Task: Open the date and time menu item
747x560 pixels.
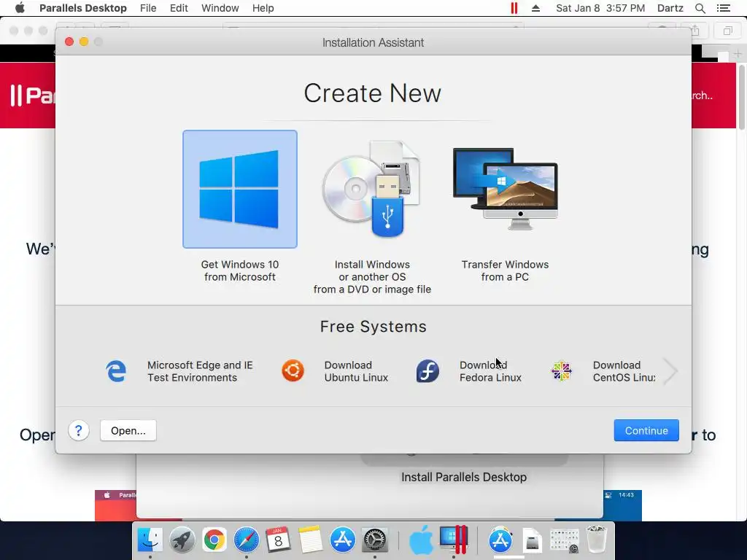Action: coord(600,8)
